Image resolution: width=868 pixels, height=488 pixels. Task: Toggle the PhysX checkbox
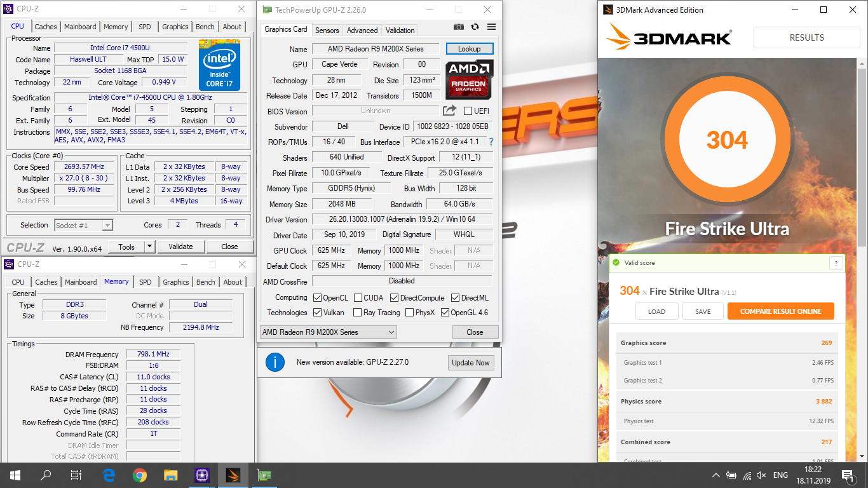point(409,312)
